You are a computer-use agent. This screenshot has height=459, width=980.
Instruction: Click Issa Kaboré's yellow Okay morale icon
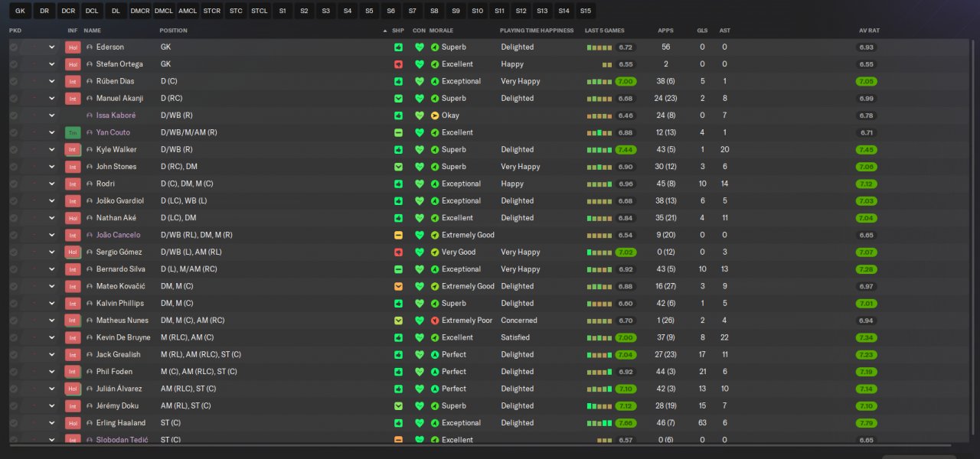pyautogui.click(x=435, y=116)
